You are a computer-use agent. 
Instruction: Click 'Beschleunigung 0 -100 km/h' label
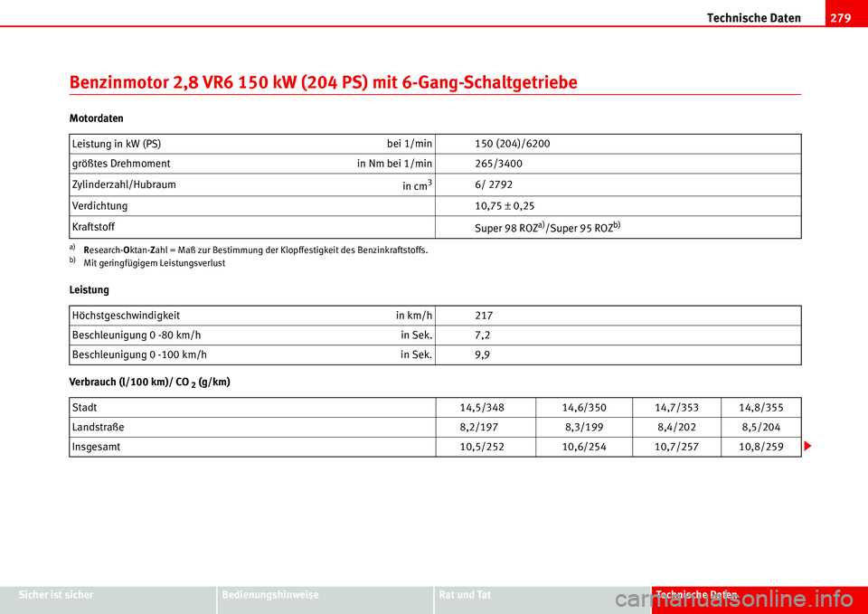click(x=139, y=354)
